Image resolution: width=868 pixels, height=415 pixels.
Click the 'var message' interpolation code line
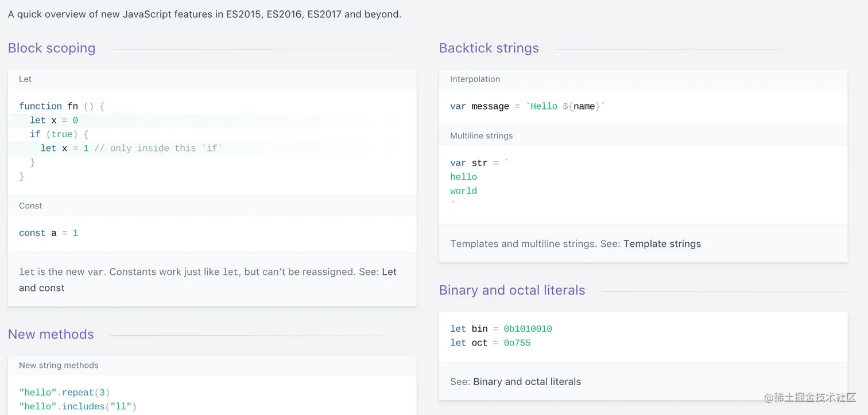527,106
